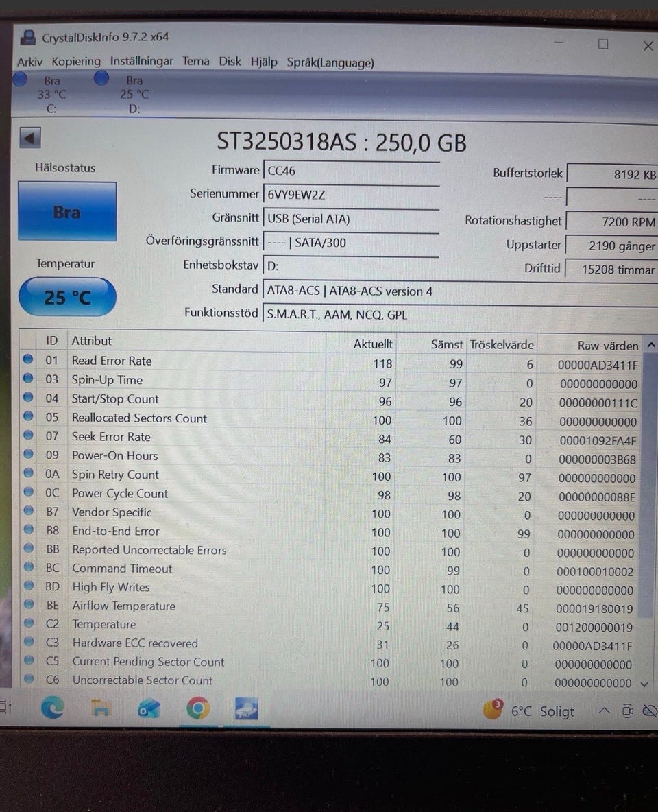Click the Uppstarter 2190 gånger field
658x812 pixels.
[x=611, y=246]
